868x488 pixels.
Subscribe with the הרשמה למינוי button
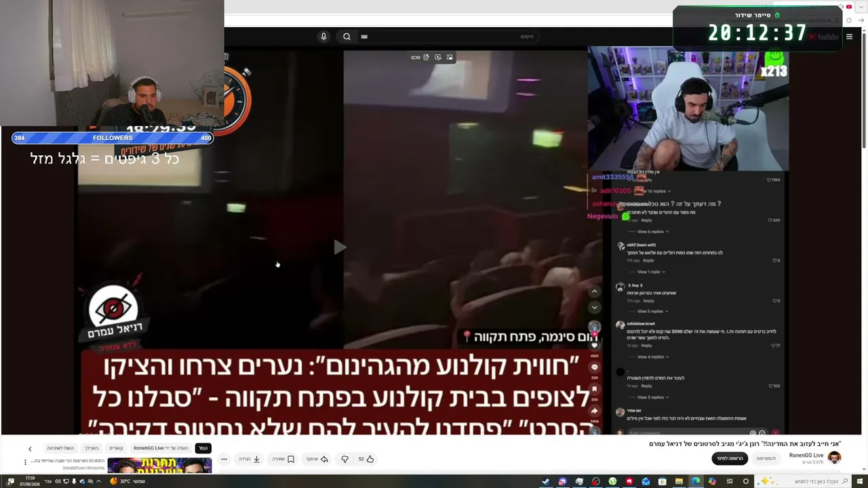click(730, 459)
